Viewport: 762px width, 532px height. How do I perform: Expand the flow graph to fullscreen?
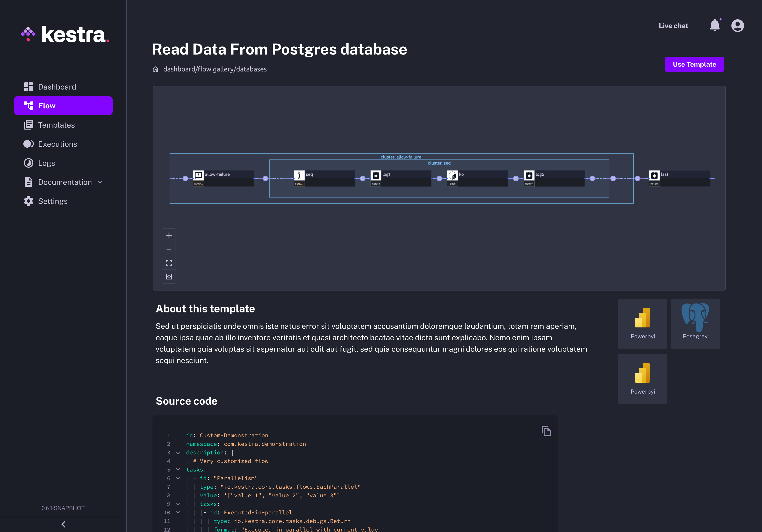tap(169, 263)
